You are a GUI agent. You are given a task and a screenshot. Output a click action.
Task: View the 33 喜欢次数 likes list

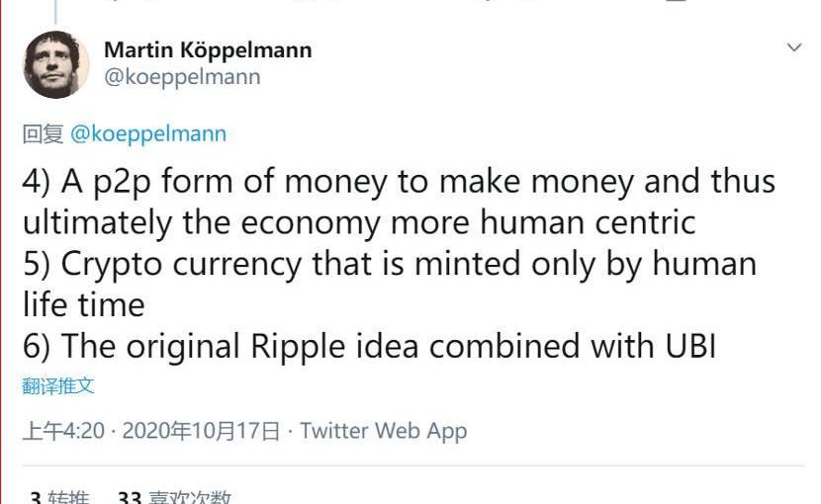coord(174,497)
